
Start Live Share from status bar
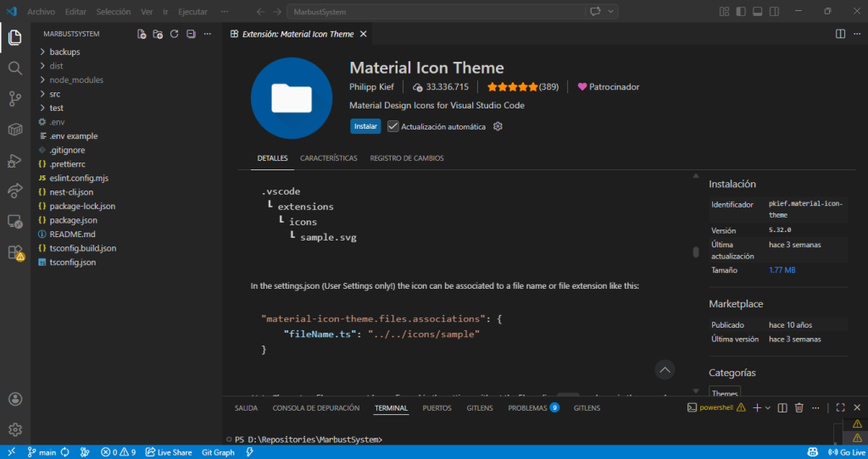169,452
